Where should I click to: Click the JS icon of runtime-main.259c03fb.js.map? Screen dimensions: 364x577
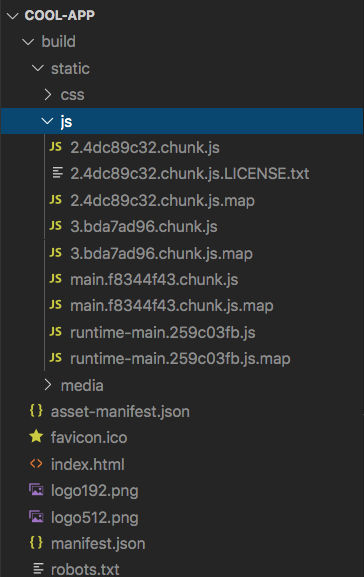[56, 358]
